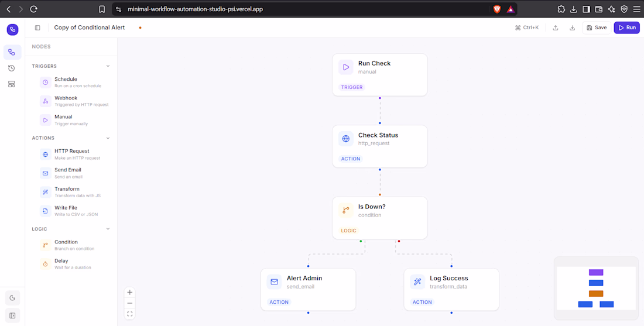Click the wand icon in Log Success node
The image size is (644, 326).
[x=417, y=282]
